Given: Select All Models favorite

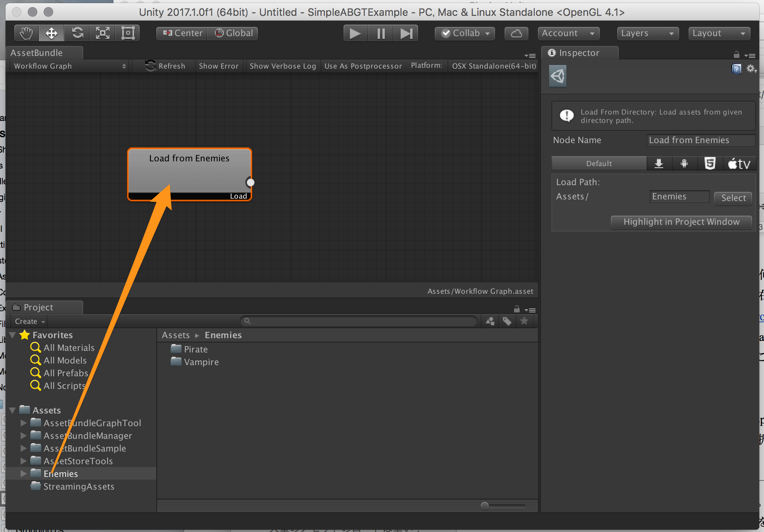Looking at the screenshot, I should point(65,360).
